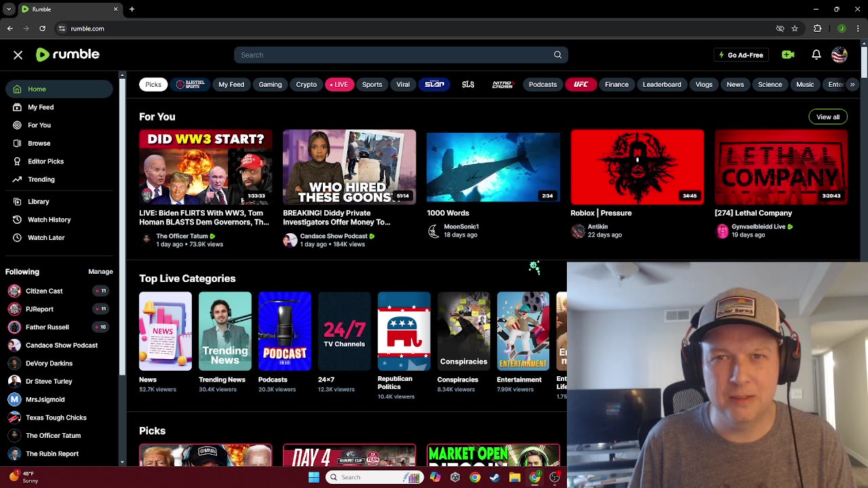Open the Roblox Pressure video thumbnail
The height and width of the screenshot is (488, 868).
(637, 167)
